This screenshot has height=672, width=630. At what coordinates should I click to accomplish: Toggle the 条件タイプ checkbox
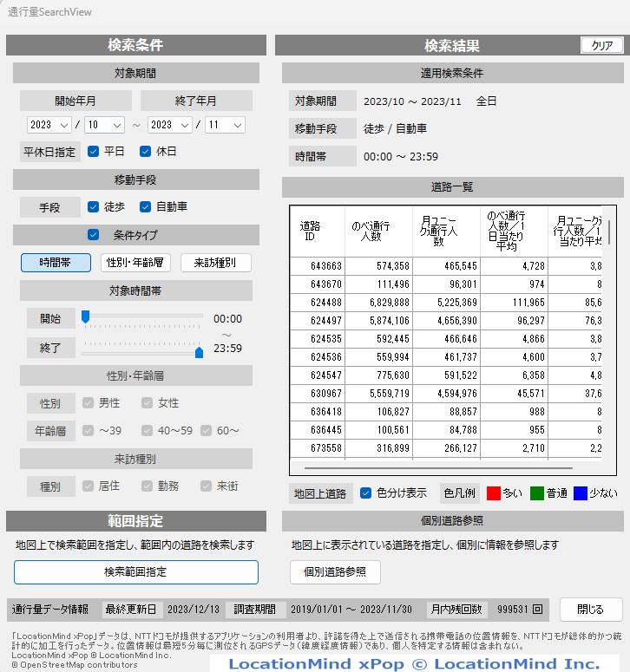(94, 235)
